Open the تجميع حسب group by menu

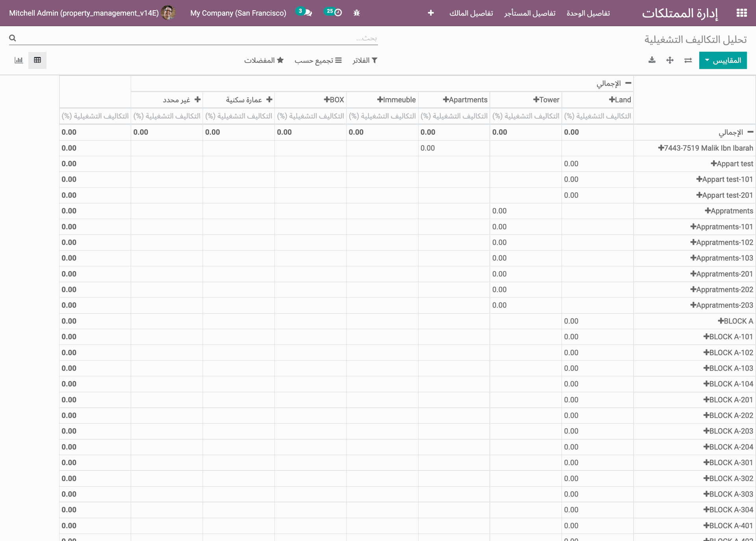pyautogui.click(x=318, y=60)
